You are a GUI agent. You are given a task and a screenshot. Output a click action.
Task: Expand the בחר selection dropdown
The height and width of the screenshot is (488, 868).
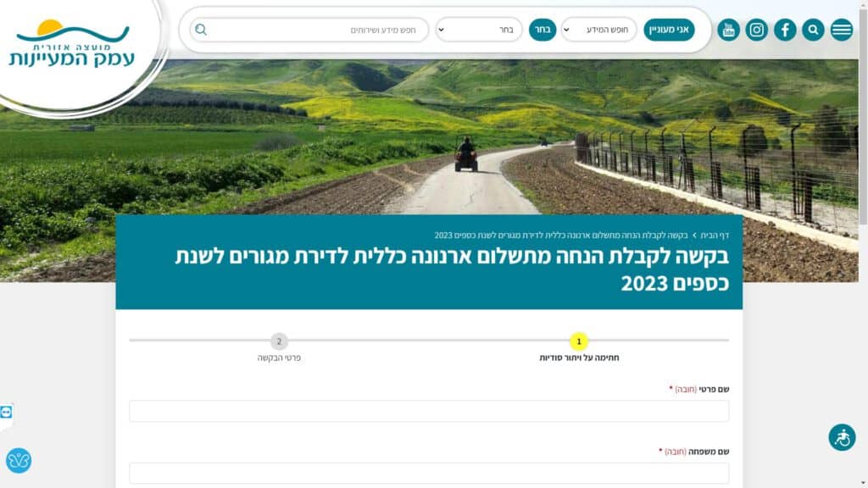pyautogui.click(x=478, y=30)
